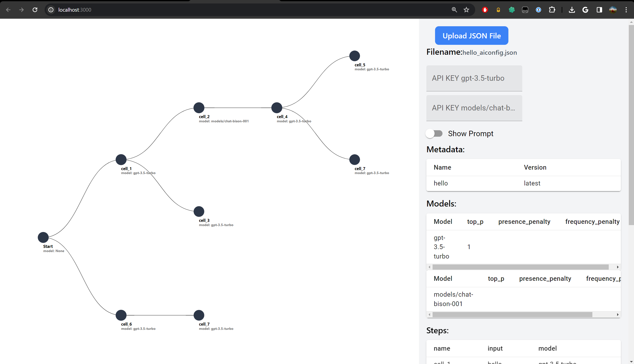Select the cell_4 graph node
Image resolution: width=634 pixels, height=364 pixels.
click(x=276, y=108)
